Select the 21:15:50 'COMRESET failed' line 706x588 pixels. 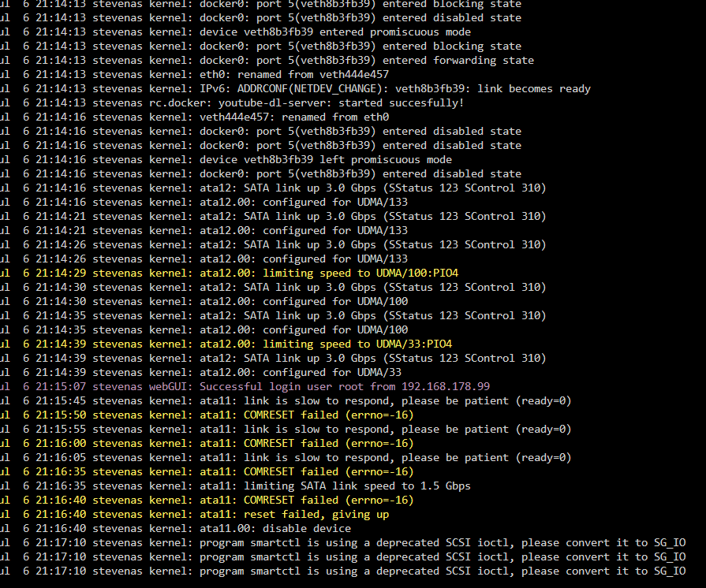point(207,415)
